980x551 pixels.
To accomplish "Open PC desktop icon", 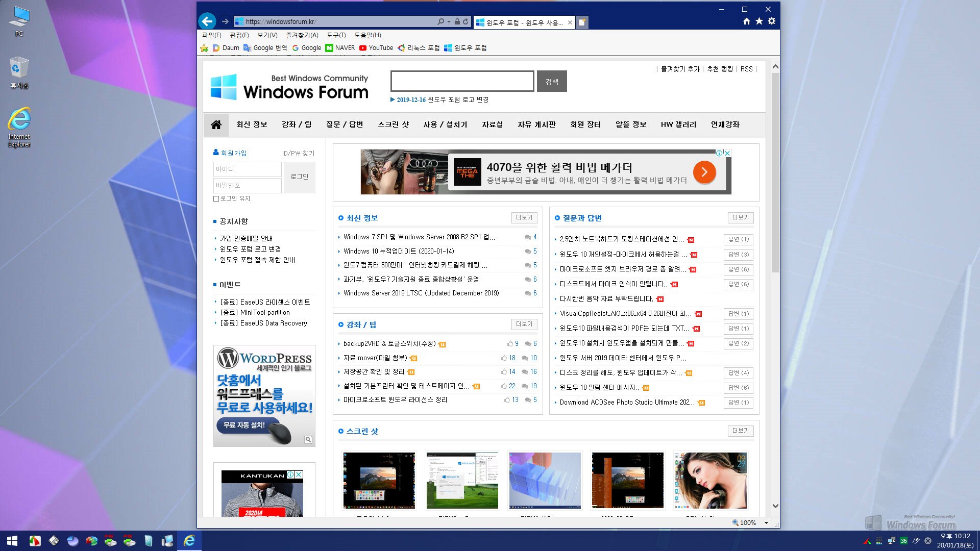I will 19,21.
